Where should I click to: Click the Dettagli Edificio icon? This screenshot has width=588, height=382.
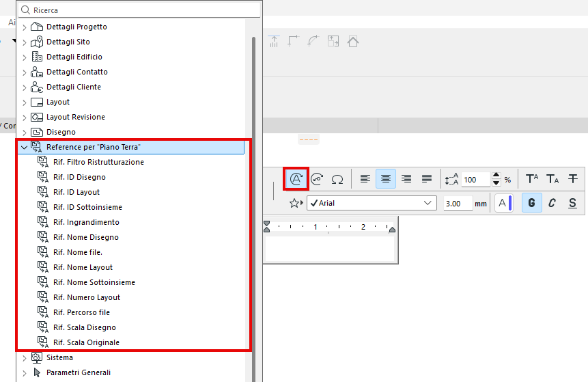pos(37,57)
